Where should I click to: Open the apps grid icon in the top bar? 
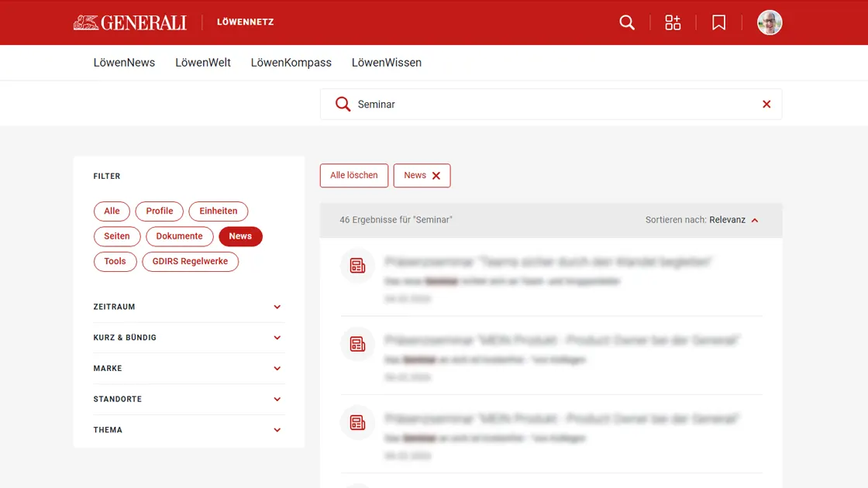(673, 22)
